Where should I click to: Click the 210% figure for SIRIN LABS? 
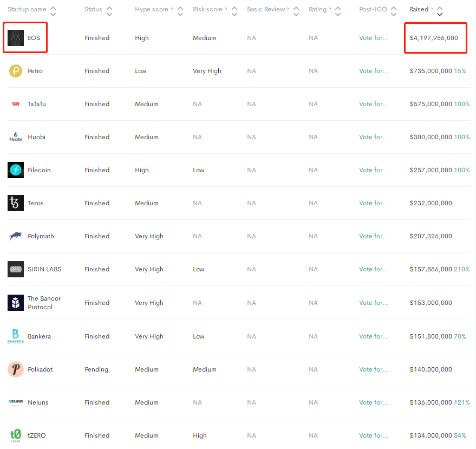click(x=462, y=269)
